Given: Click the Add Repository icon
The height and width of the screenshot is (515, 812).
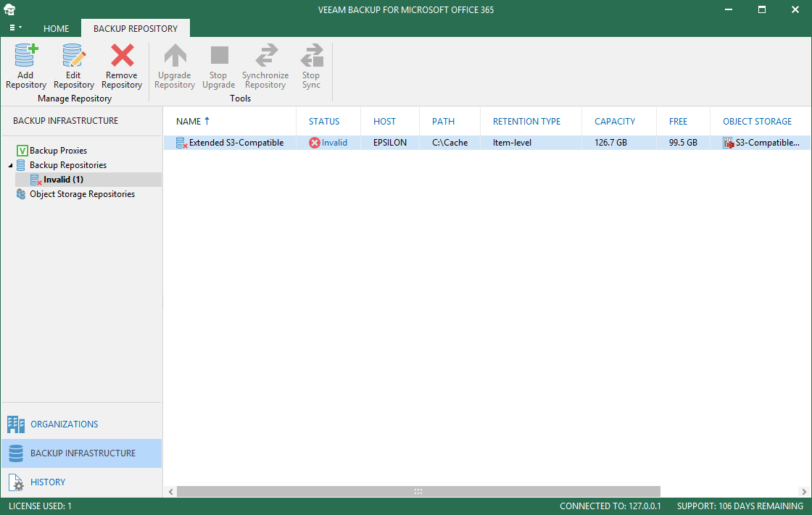Looking at the screenshot, I should pyautogui.click(x=26, y=56).
